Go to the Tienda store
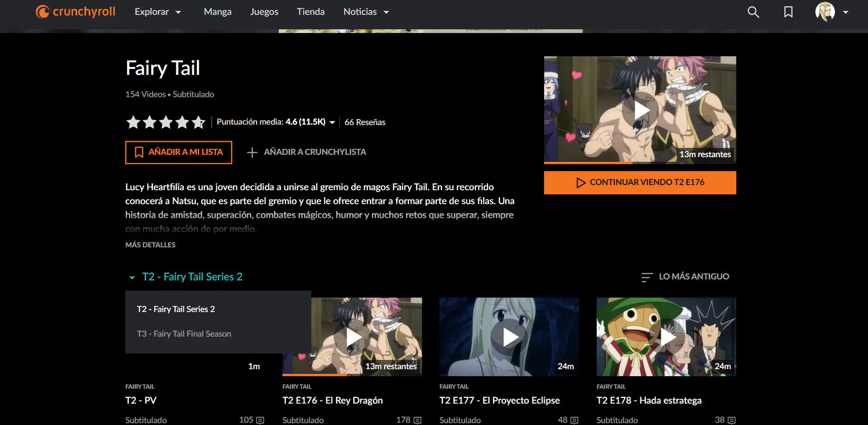The image size is (868, 425). pyautogui.click(x=310, y=12)
